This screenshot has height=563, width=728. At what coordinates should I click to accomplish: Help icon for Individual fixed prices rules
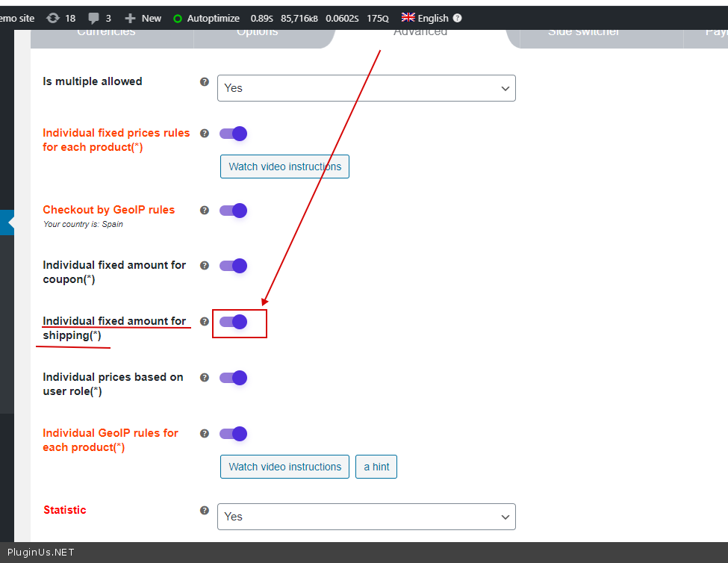coord(205,133)
